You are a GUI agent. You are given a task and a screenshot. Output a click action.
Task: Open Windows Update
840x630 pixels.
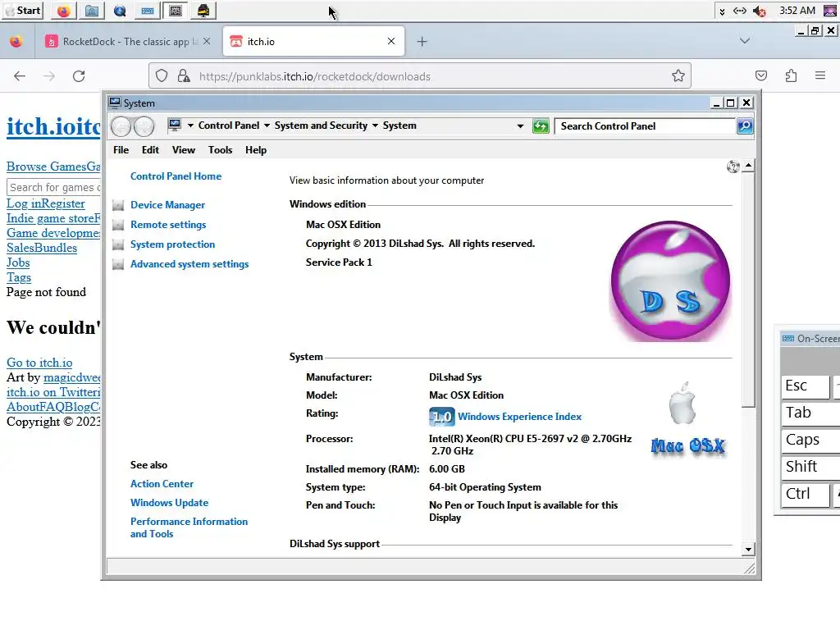(169, 503)
